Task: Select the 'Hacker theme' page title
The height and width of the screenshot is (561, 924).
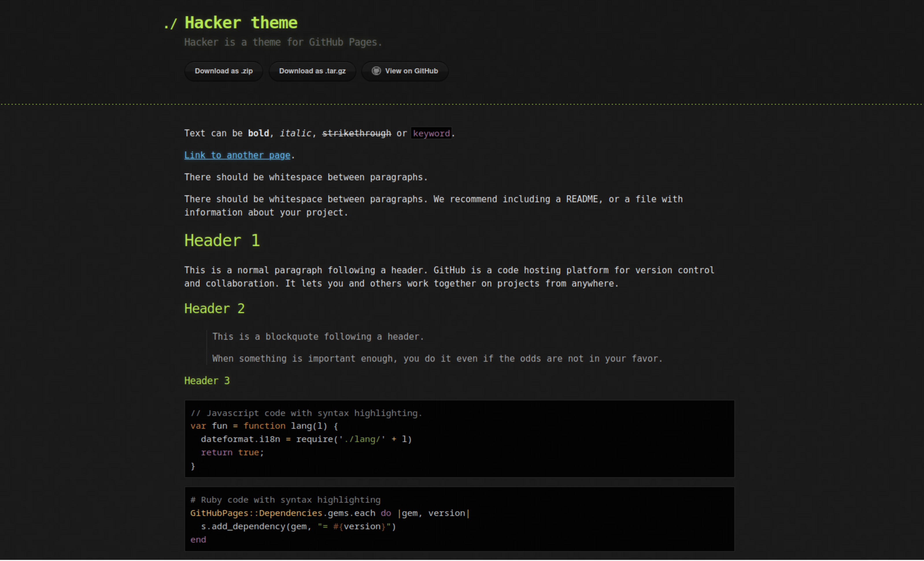Action: point(241,23)
